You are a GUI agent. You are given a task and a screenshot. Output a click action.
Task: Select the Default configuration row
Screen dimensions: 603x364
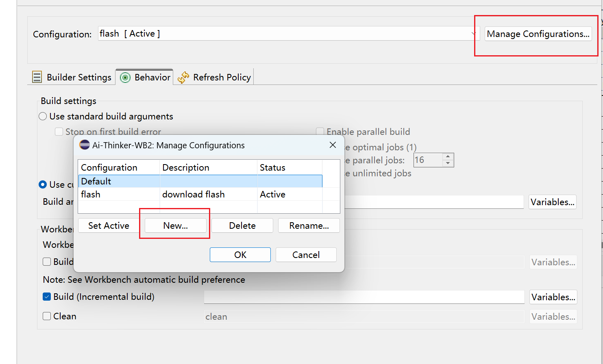(x=200, y=181)
